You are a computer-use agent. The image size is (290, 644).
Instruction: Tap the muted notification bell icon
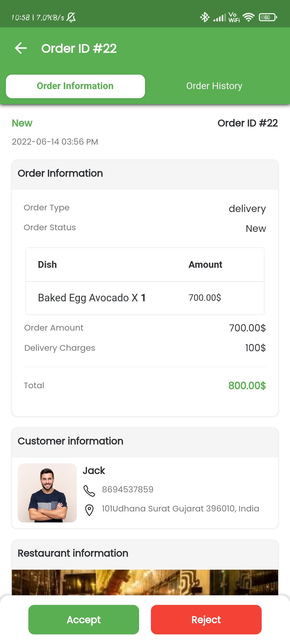tap(71, 17)
